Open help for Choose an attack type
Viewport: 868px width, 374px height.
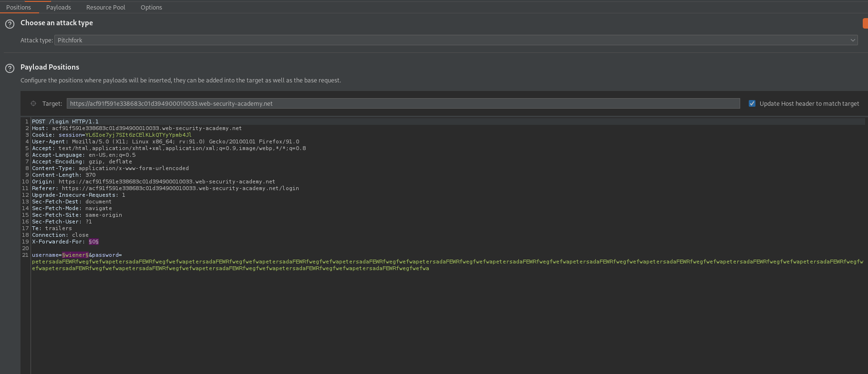tap(10, 24)
